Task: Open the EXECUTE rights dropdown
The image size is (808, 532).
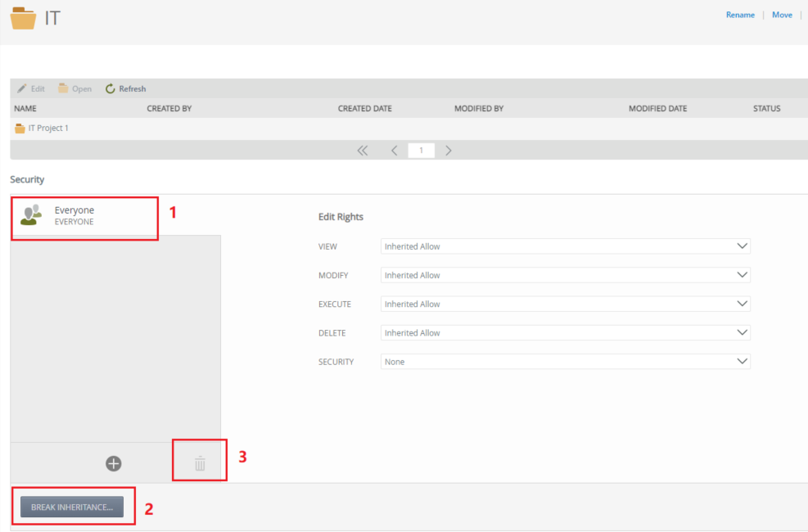Action: [565, 304]
